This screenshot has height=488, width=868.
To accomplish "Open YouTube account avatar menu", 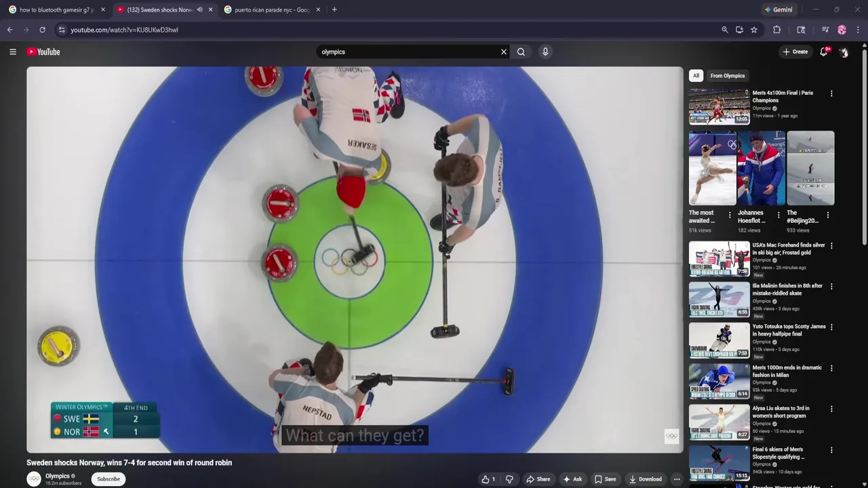I will (844, 52).
